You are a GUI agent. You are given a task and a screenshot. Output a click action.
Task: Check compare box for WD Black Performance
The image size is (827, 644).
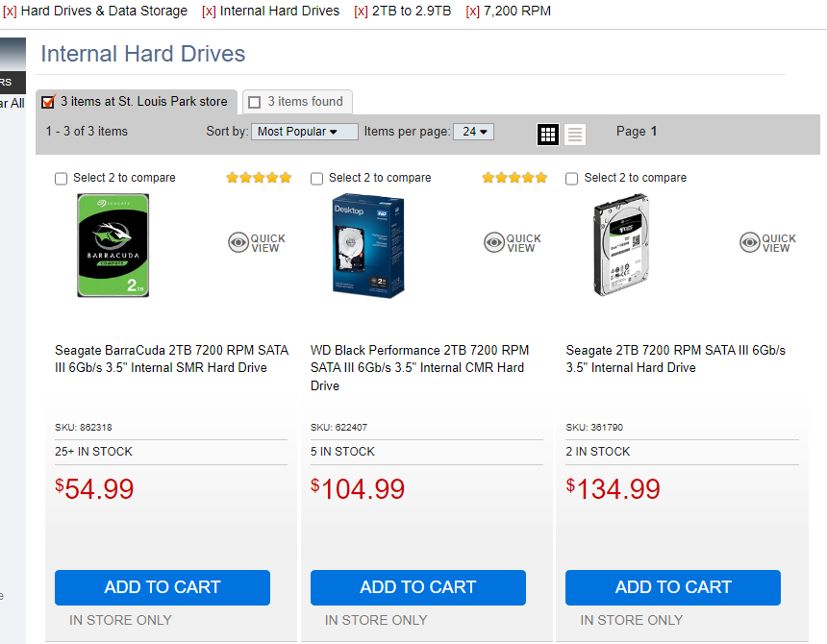pyautogui.click(x=317, y=179)
